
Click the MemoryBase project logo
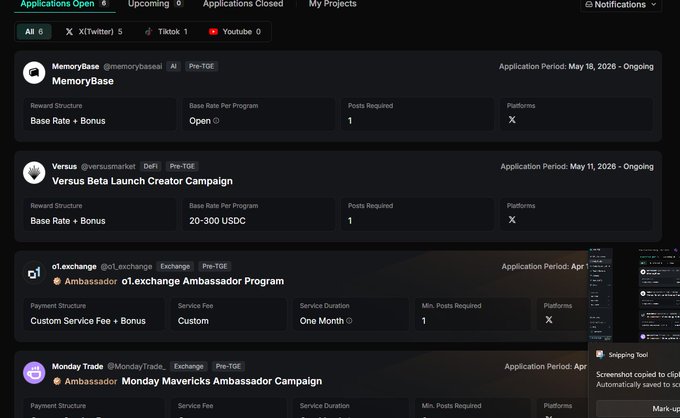pyautogui.click(x=34, y=72)
